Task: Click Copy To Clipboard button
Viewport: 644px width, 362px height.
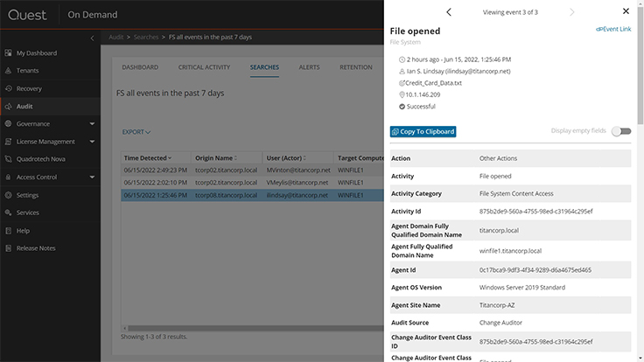Action: click(x=423, y=131)
